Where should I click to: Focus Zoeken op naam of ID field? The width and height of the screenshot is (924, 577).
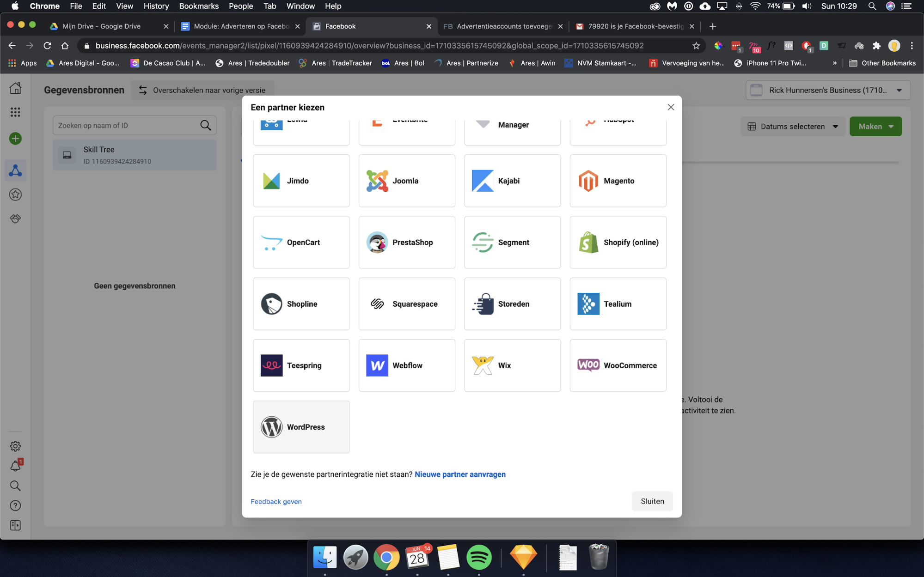tap(135, 125)
